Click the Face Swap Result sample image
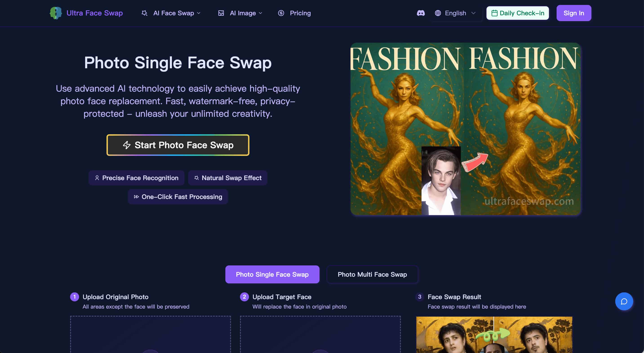 tap(494, 335)
